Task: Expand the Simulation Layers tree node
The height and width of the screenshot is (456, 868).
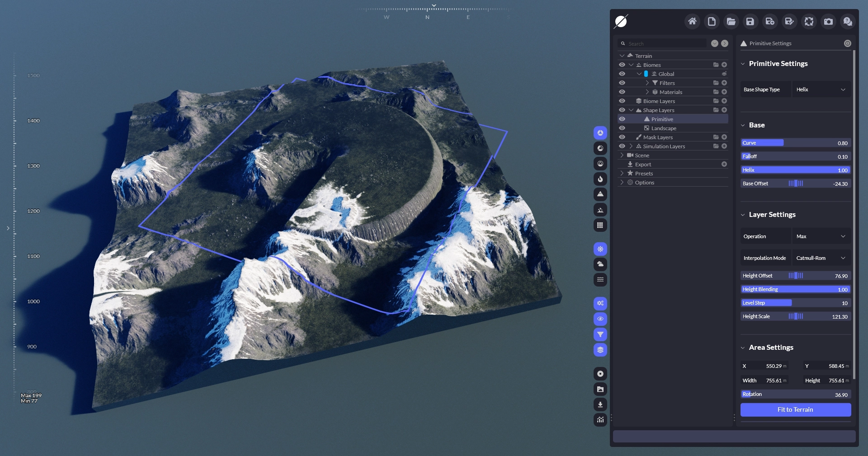Action: 631,146
